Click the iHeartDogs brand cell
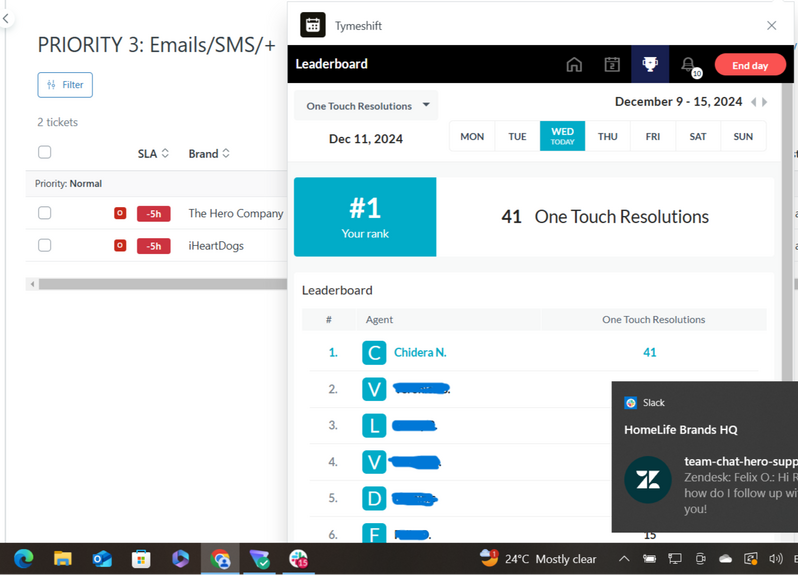The image size is (798, 575). [216, 246]
